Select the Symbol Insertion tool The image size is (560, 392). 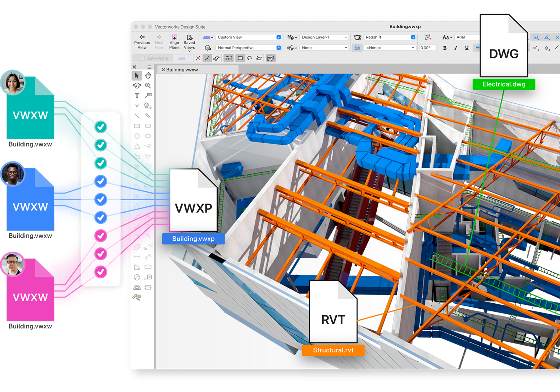tap(148, 106)
